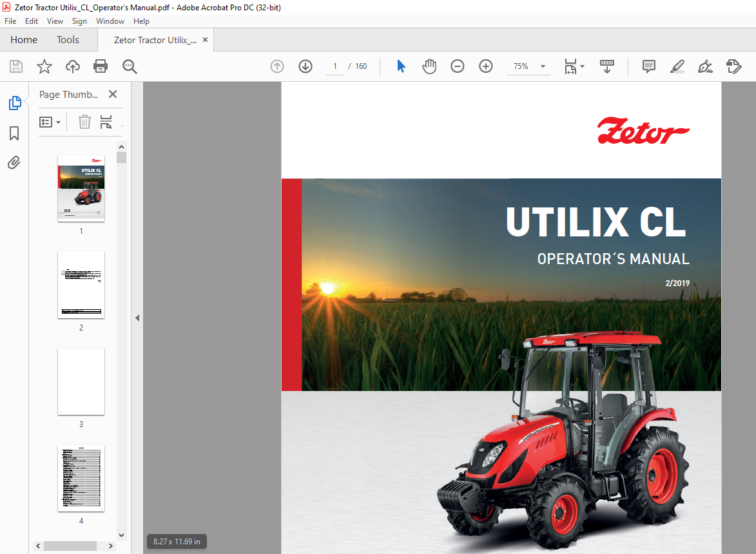The image size is (756, 554).
Task: Click the Stamp/send for review icon
Action: coord(734,66)
